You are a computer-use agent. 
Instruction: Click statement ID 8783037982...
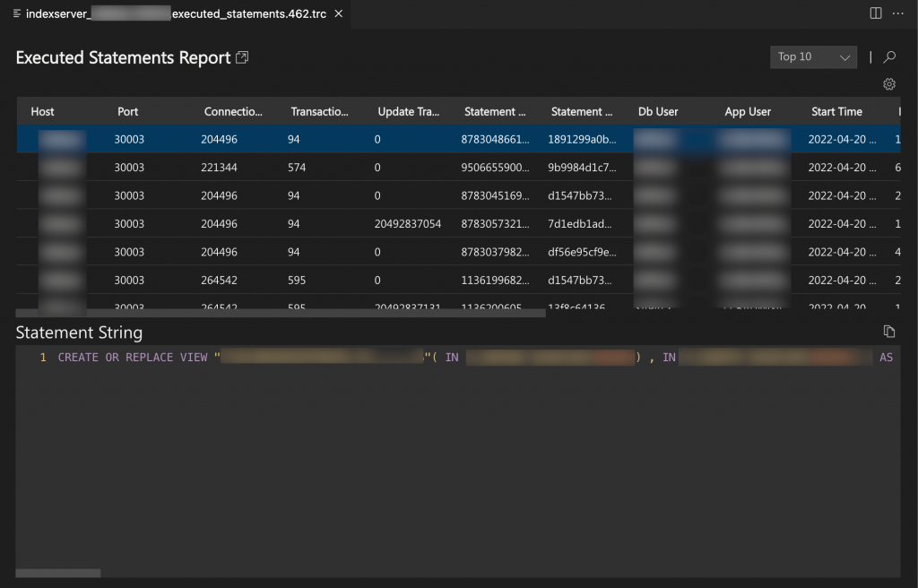(x=495, y=251)
